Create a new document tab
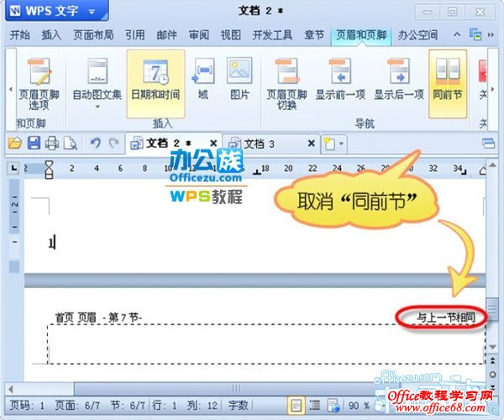This screenshot has width=504, height=420. (329, 144)
